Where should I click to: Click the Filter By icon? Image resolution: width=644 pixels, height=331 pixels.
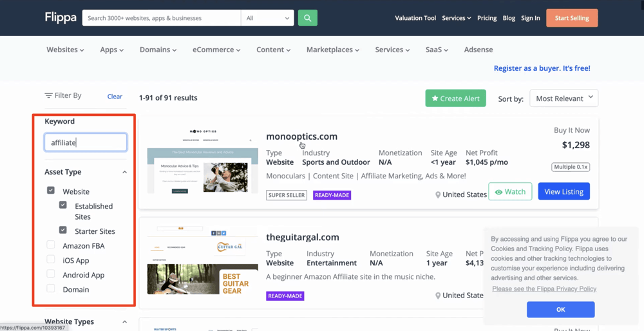click(48, 96)
